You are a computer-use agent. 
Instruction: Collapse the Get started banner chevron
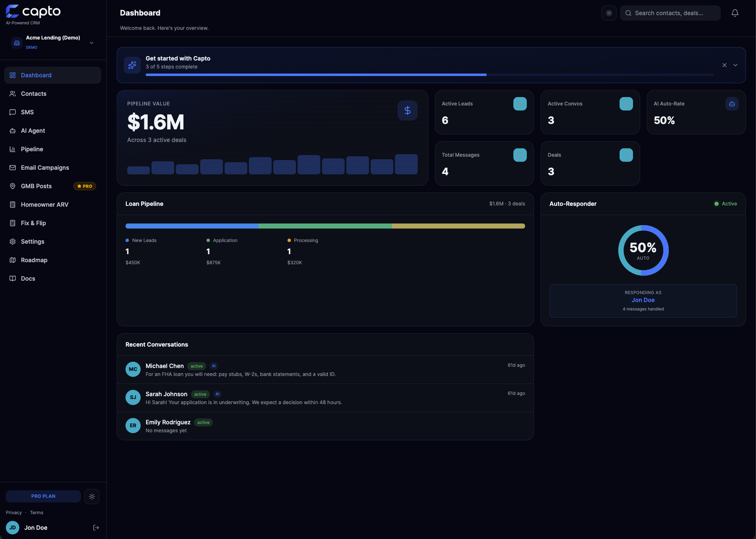coord(735,65)
